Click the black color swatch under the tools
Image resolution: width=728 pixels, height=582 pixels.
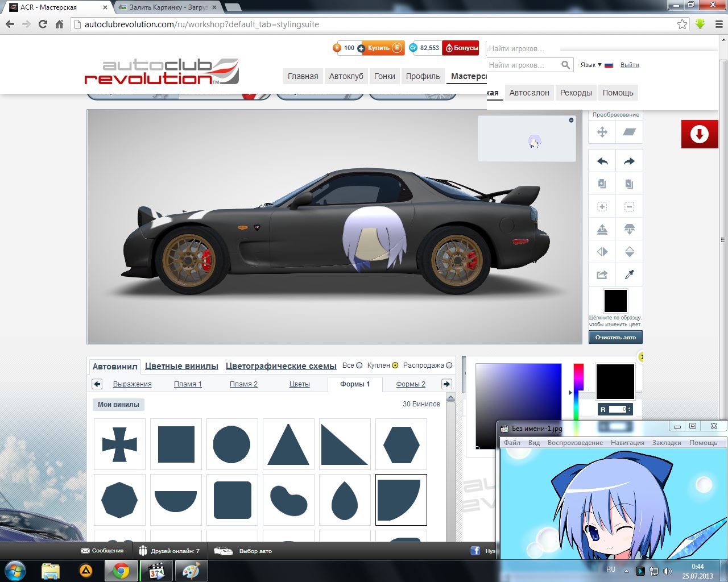615,301
